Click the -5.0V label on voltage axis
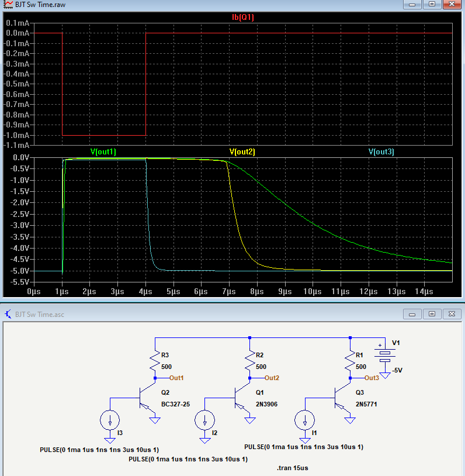Screen dimensions: 465x476 point(19,271)
